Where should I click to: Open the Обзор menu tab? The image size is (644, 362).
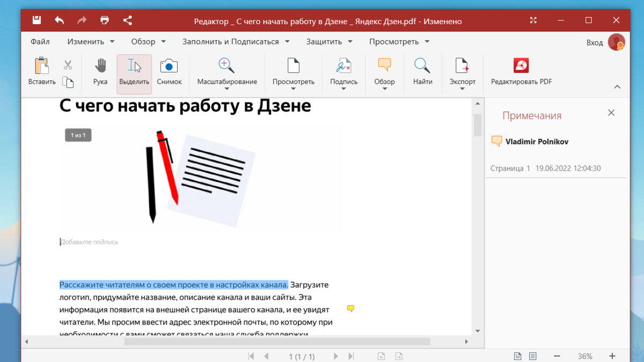coord(149,41)
